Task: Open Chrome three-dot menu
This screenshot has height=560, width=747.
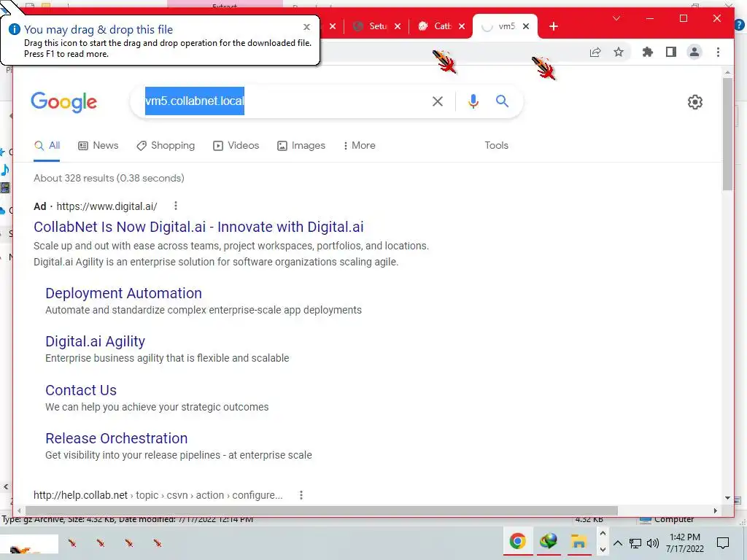Action: [x=718, y=52]
